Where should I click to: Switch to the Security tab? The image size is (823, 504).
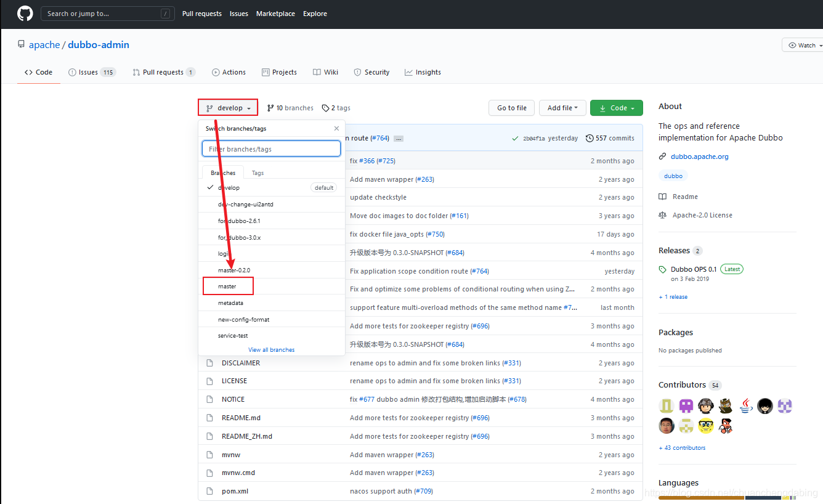(x=371, y=72)
